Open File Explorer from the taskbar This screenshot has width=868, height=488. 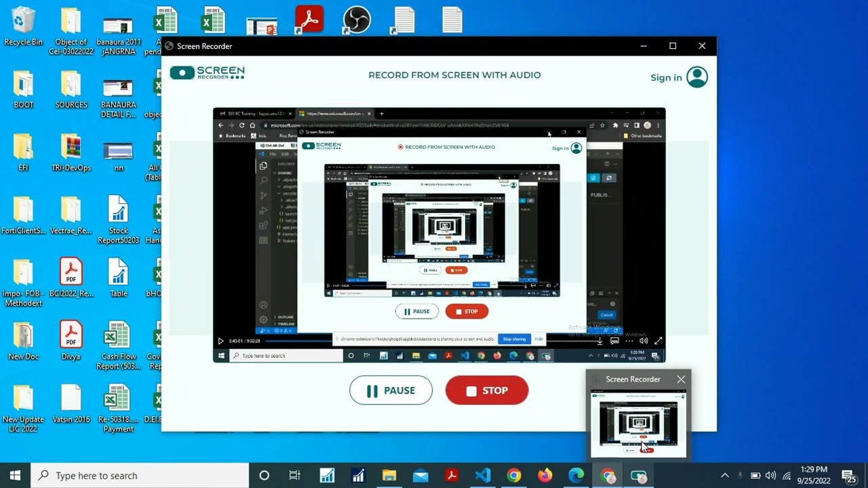389,476
